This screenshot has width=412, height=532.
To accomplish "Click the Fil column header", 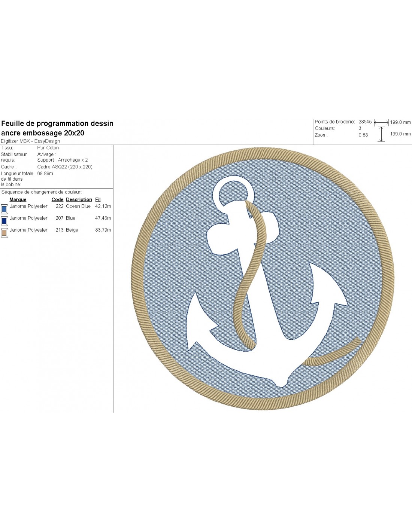I will pos(98,200).
